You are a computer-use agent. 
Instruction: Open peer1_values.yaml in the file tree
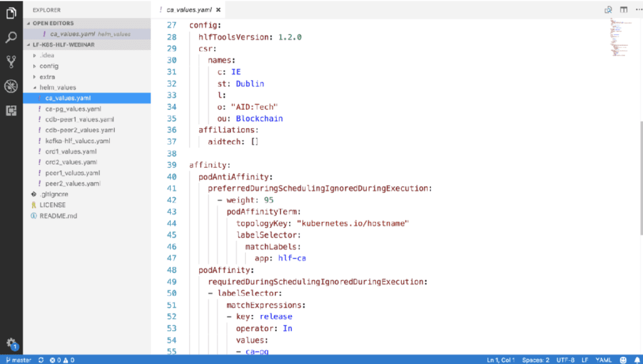click(x=73, y=173)
